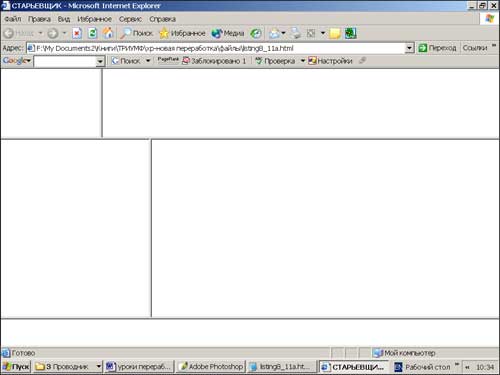The width and height of the screenshot is (500, 375).
Task: Go to the Home page icon
Action: pyautogui.click(x=108, y=33)
